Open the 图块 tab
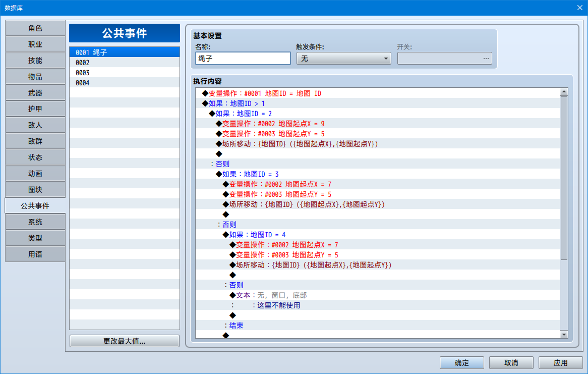 35,190
